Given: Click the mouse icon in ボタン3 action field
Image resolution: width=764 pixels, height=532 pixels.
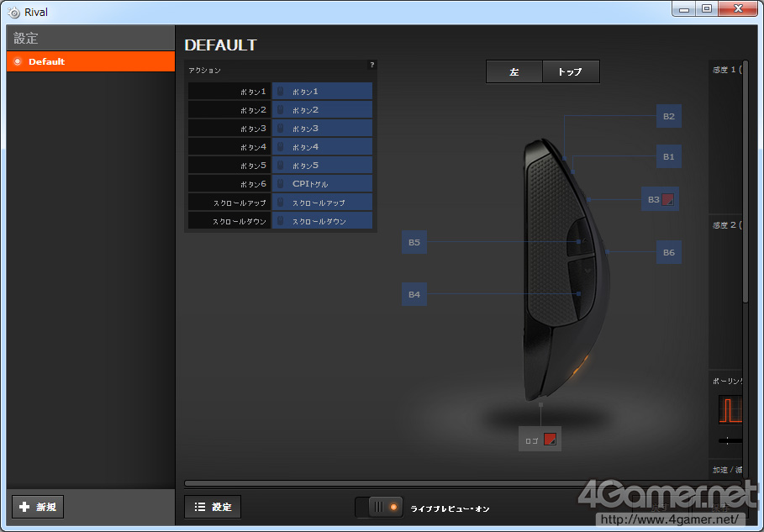Looking at the screenshot, I should (280, 128).
